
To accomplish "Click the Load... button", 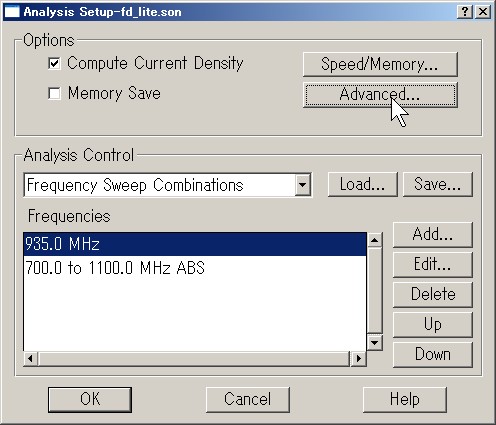I will (x=363, y=184).
